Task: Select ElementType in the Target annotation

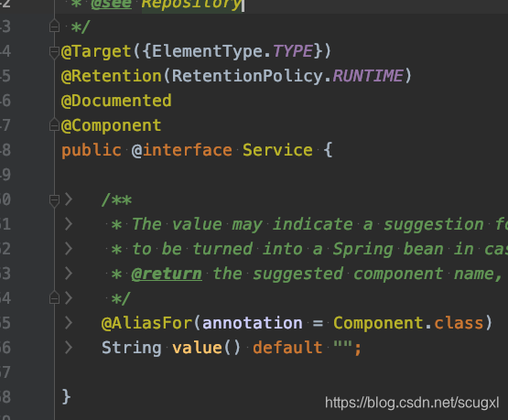Action: tap(207, 51)
